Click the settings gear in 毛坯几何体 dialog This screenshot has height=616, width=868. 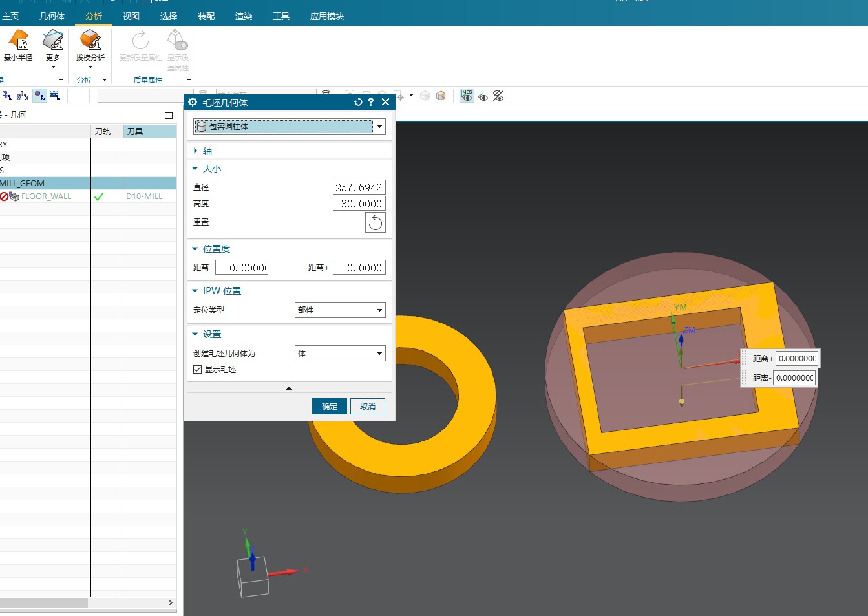[x=193, y=102]
